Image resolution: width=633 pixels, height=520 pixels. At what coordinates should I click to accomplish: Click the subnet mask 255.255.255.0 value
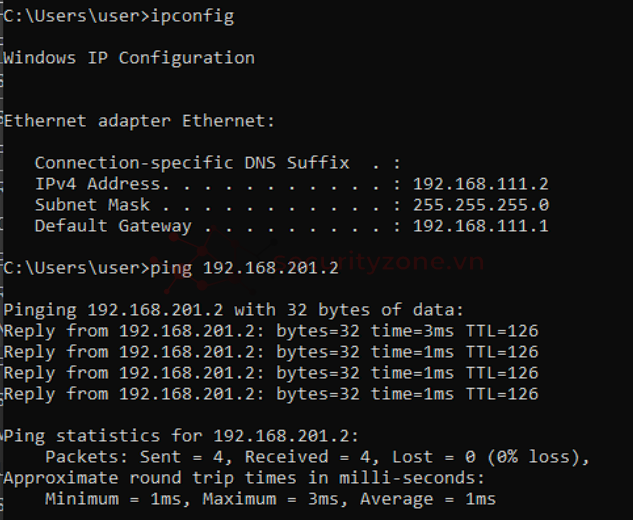pyautogui.click(x=481, y=205)
